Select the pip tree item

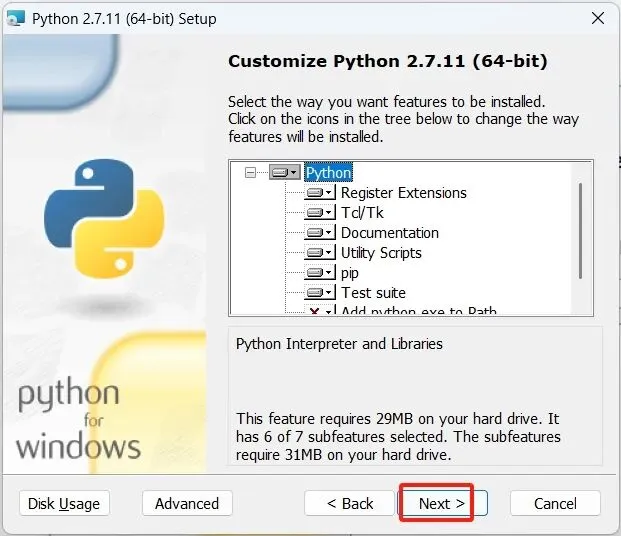point(349,273)
